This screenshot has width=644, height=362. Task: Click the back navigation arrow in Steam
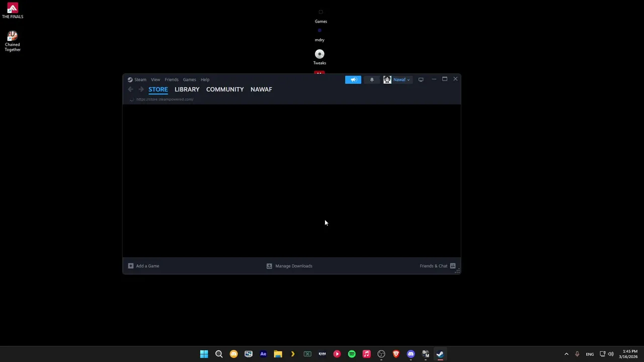(x=130, y=89)
